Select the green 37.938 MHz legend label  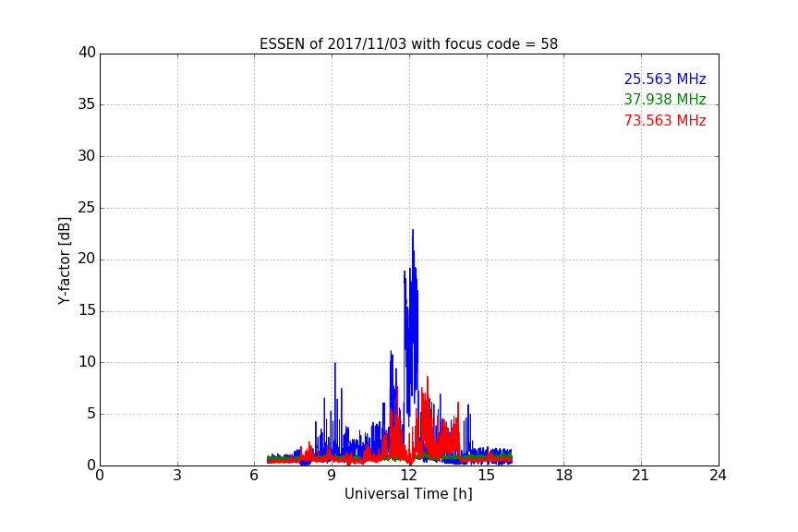coord(665,99)
